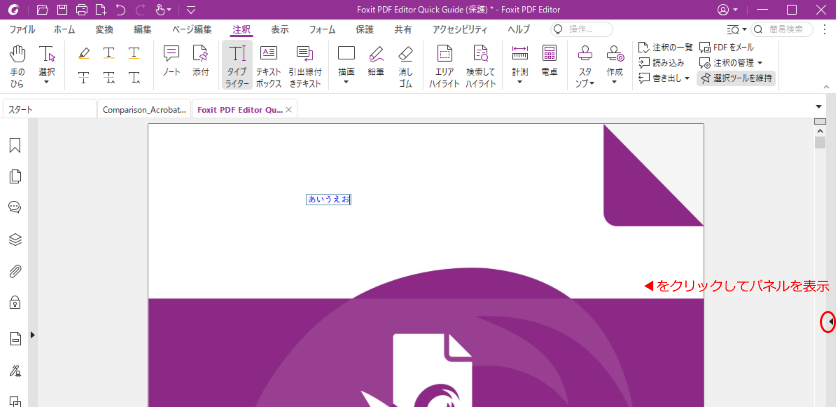Open the Calculator (電卓) tool
The width and height of the screenshot is (836, 407).
pyautogui.click(x=549, y=61)
